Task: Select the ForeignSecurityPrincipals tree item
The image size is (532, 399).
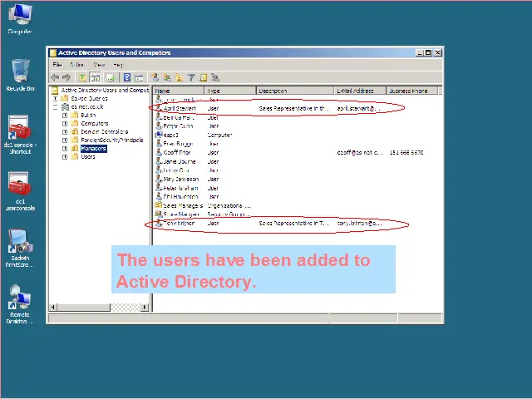Action: pyautogui.click(x=112, y=140)
